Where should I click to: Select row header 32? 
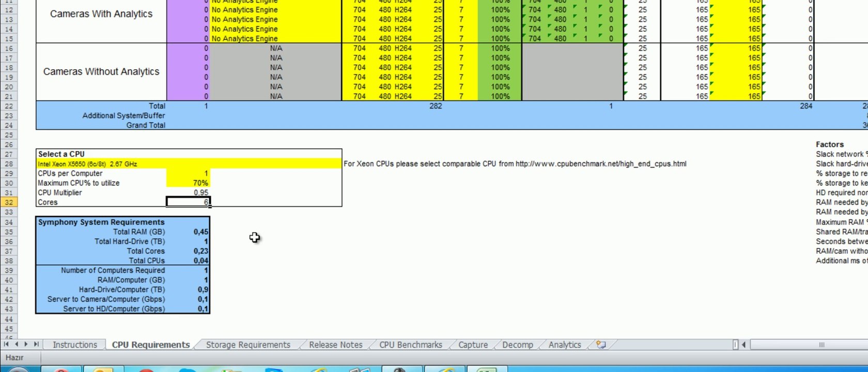coord(9,202)
